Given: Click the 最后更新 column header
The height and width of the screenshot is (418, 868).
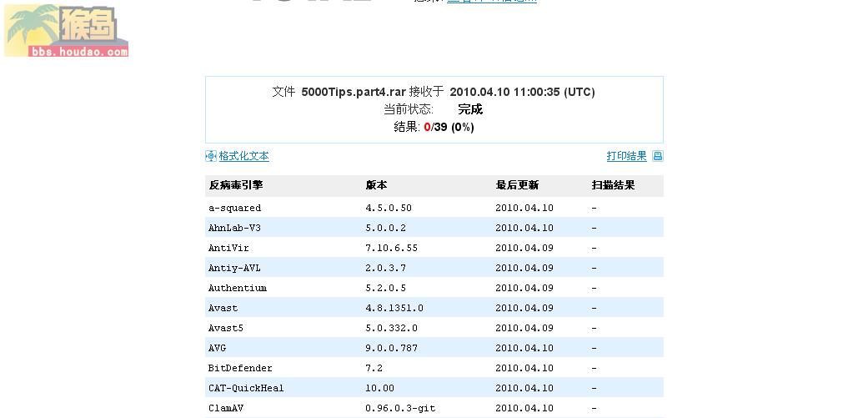Looking at the screenshot, I should coord(517,185).
